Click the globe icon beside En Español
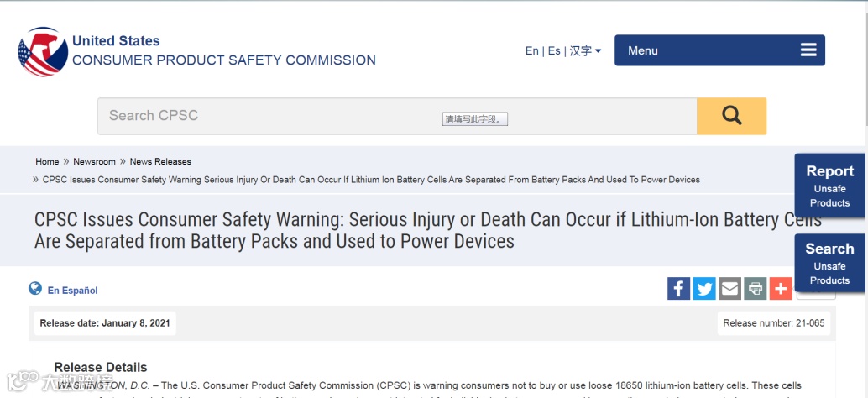Image resolution: width=868 pixels, height=398 pixels. [35, 288]
